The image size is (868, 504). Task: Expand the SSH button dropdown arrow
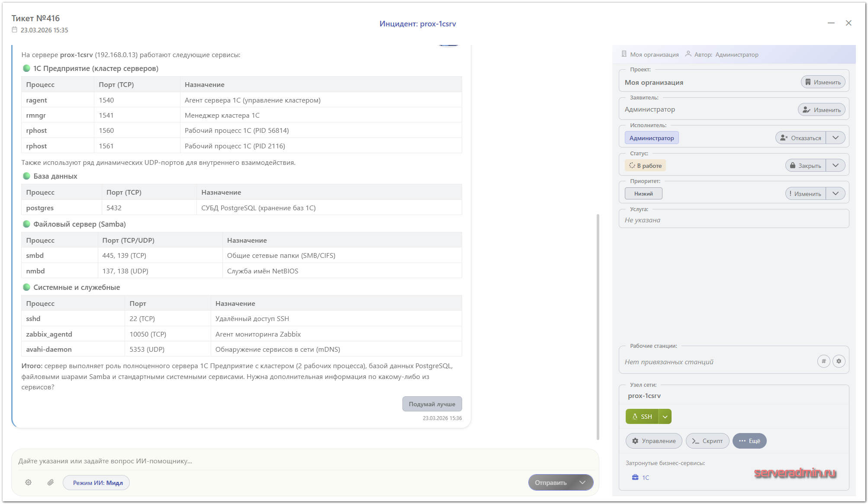[x=665, y=417]
